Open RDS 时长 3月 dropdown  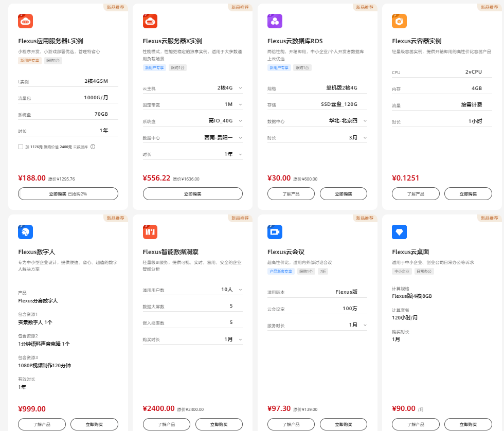[317, 137]
